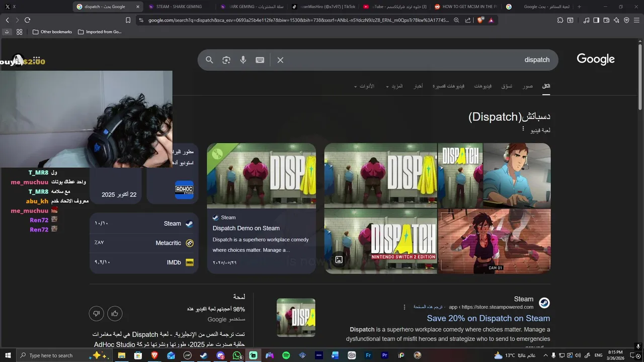Open the IMDb rating row

[144, 262]
